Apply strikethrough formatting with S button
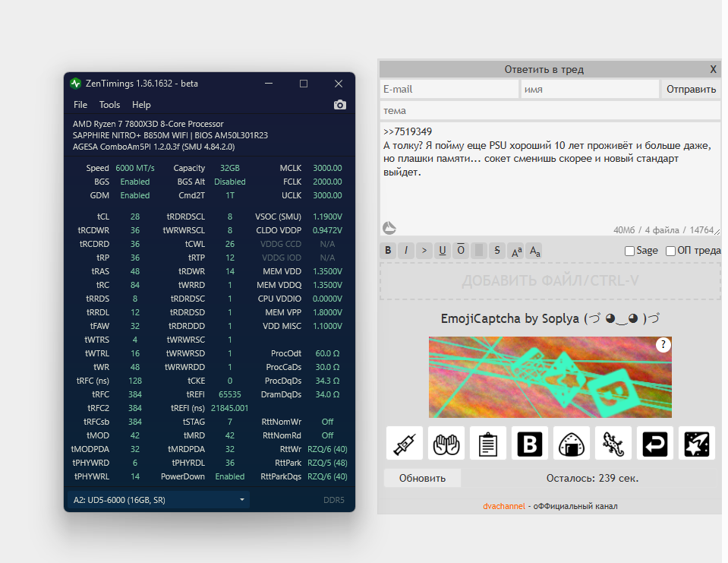The height and width of the screenshot is (563, 728). (496, 251)
